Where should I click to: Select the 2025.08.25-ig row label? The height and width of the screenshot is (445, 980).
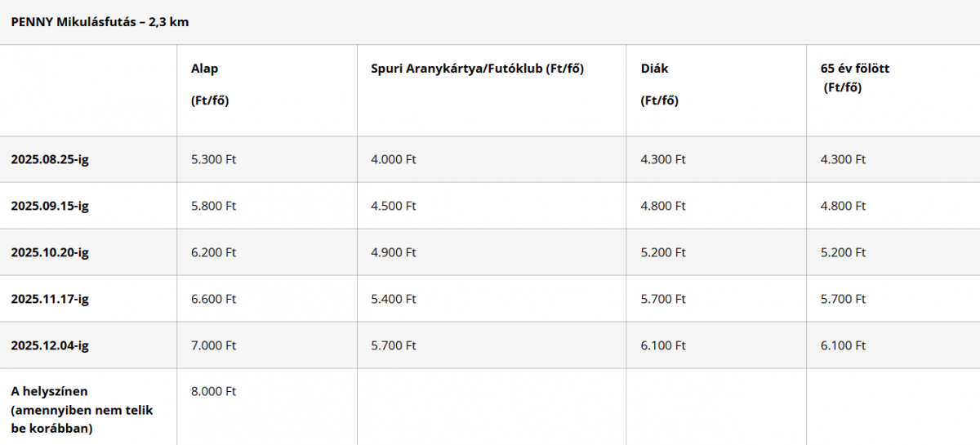click(50, 159)
